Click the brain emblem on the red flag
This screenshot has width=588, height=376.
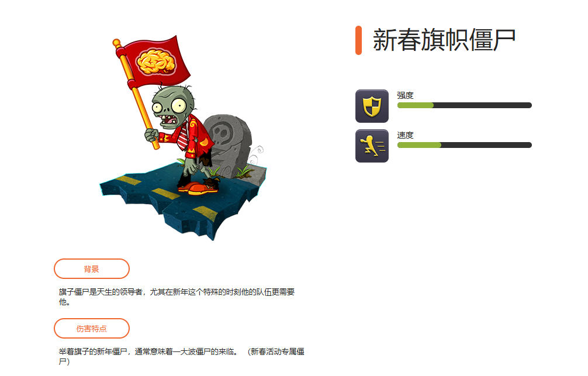(x=156, y=61)
